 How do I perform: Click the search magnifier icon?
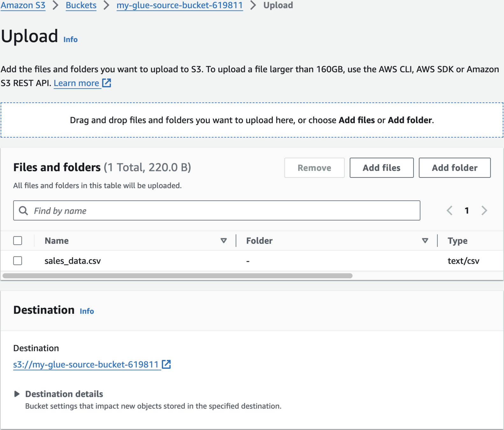(23, 211)
